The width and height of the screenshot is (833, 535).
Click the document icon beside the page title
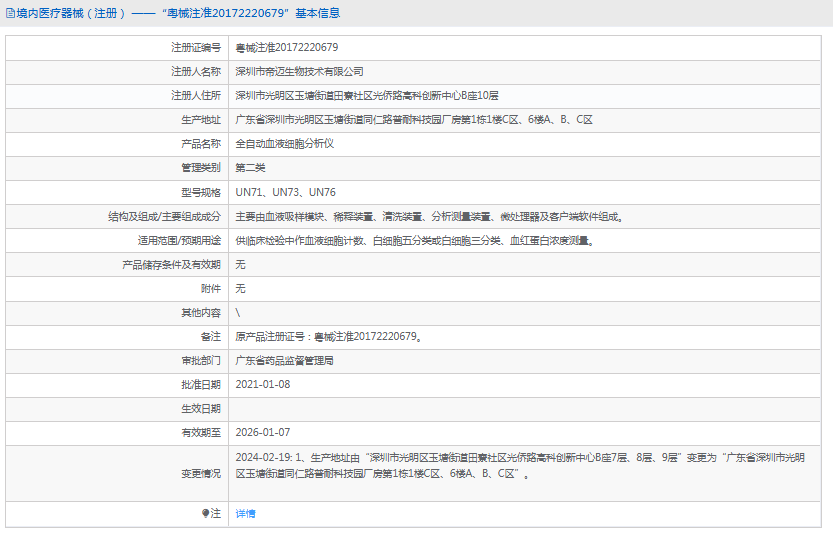point(10,13)
